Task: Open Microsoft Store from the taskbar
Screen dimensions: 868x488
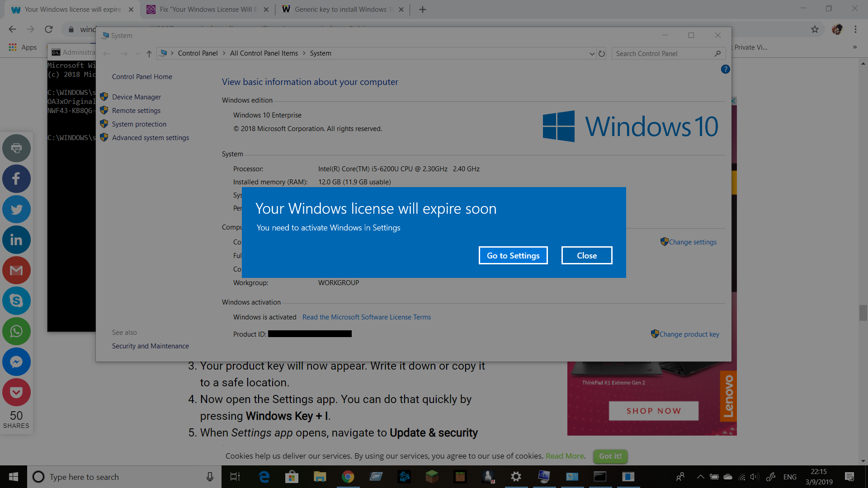Action: (x=292, y=477)
